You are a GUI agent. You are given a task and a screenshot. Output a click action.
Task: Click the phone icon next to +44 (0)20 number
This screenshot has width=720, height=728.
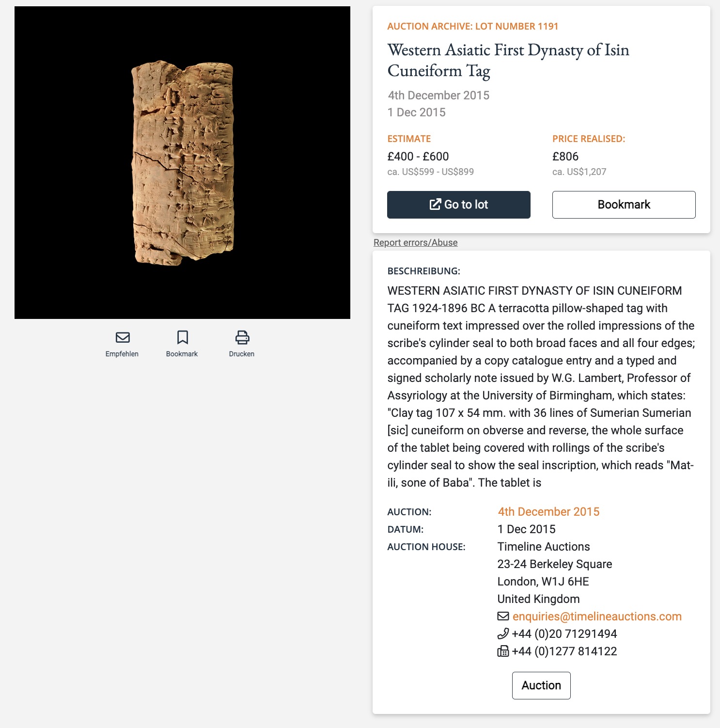[x=503, y=633]
